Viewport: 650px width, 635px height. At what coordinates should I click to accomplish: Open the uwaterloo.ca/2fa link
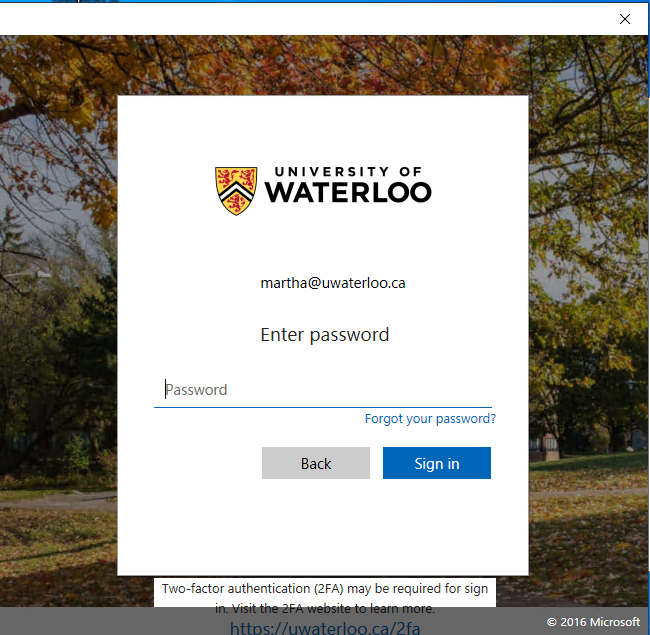tap(325, 628)
